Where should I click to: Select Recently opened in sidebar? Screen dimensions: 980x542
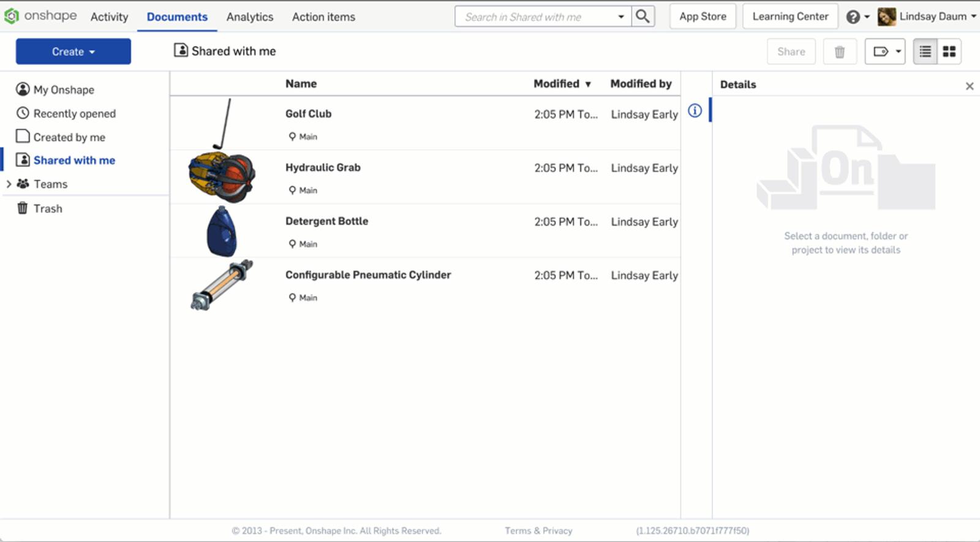pyautogui.click(x=74, y=114)
